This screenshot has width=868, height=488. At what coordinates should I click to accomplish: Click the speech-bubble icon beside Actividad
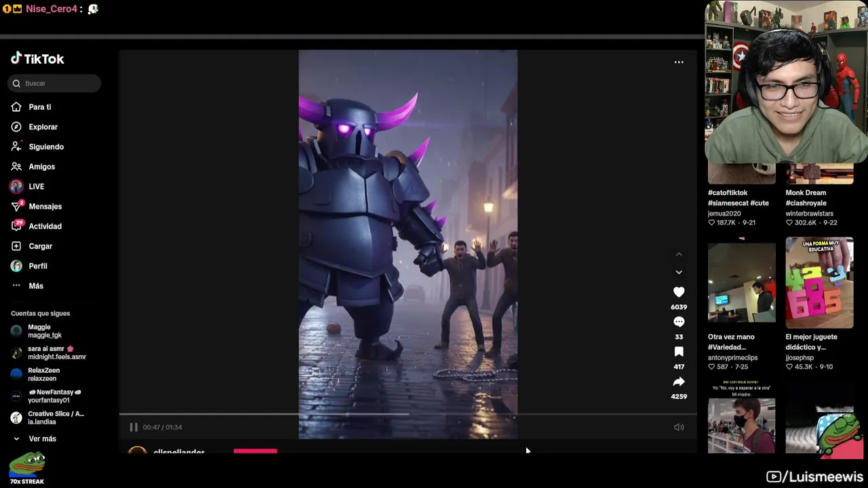click(x=16, y=226)
